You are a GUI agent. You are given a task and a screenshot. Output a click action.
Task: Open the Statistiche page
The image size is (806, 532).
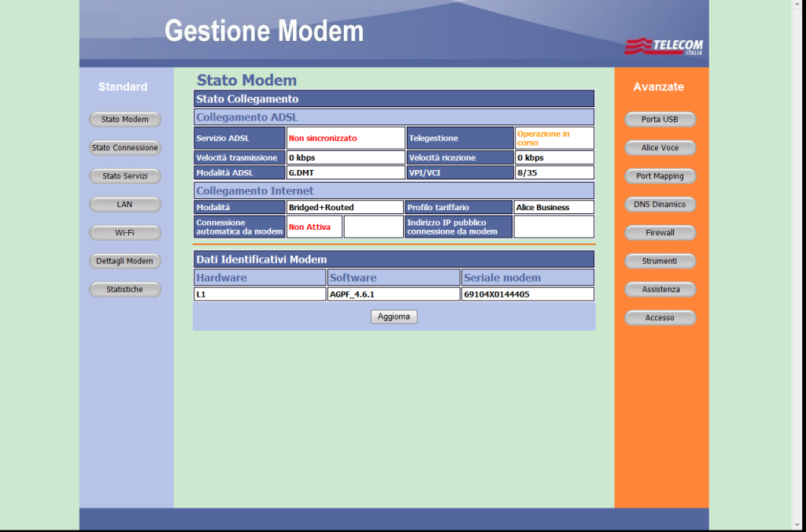point(124,289)
